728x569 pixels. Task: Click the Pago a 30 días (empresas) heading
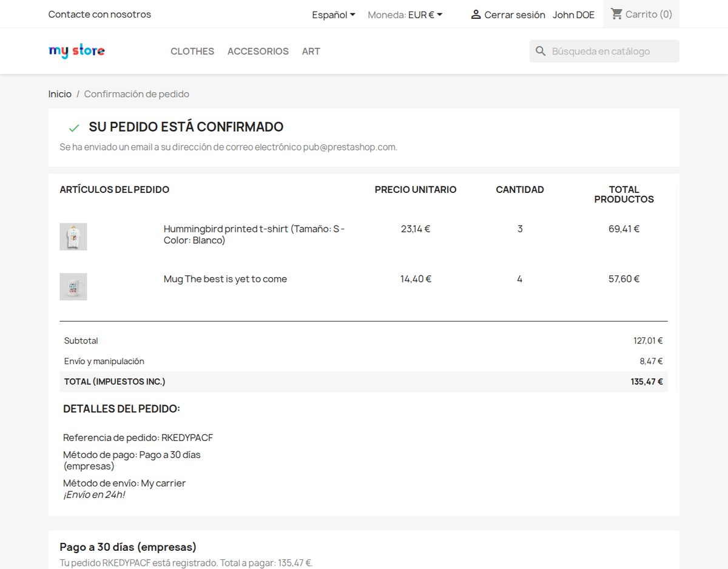[x=128, y=547]
